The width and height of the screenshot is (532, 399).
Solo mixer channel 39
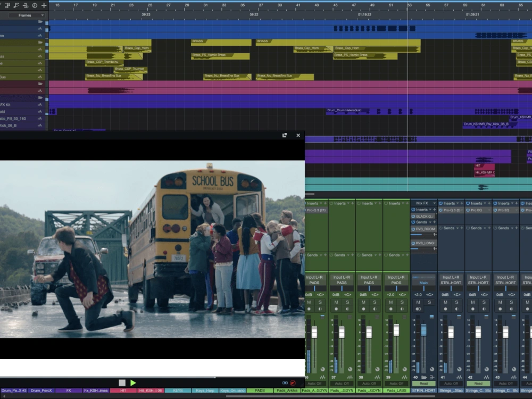[402, 302]
